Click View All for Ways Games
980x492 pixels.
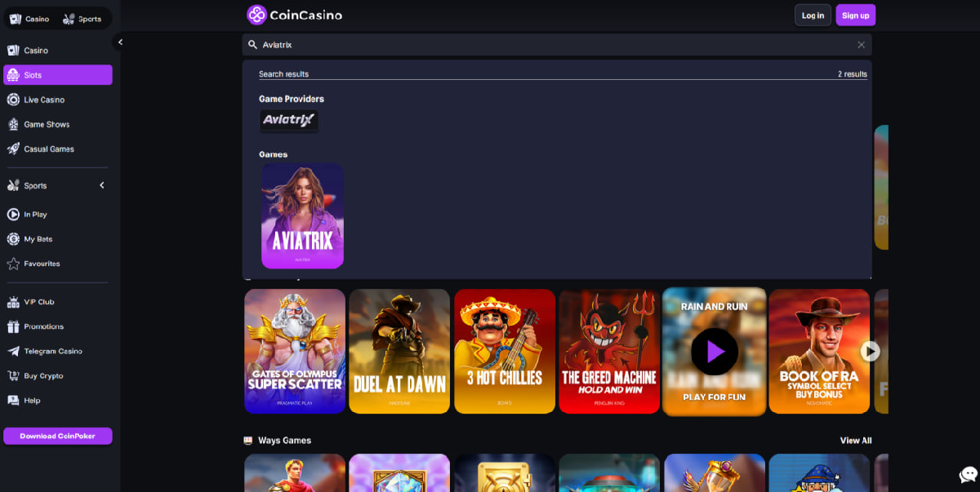(x=856, y=441)
